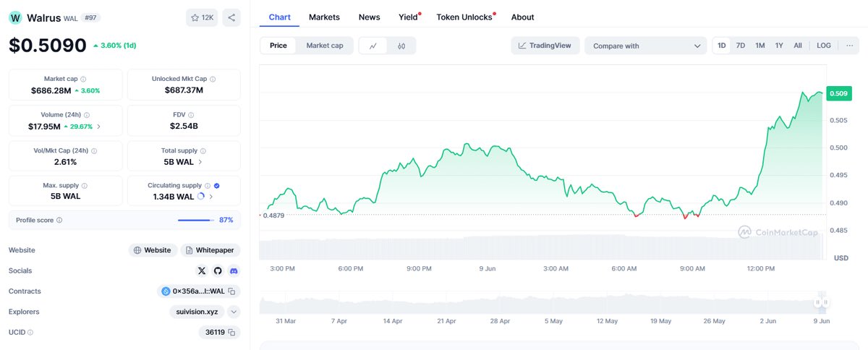Switch chart to candlestick view
868x350 pixels.
[x=401, y=46]
